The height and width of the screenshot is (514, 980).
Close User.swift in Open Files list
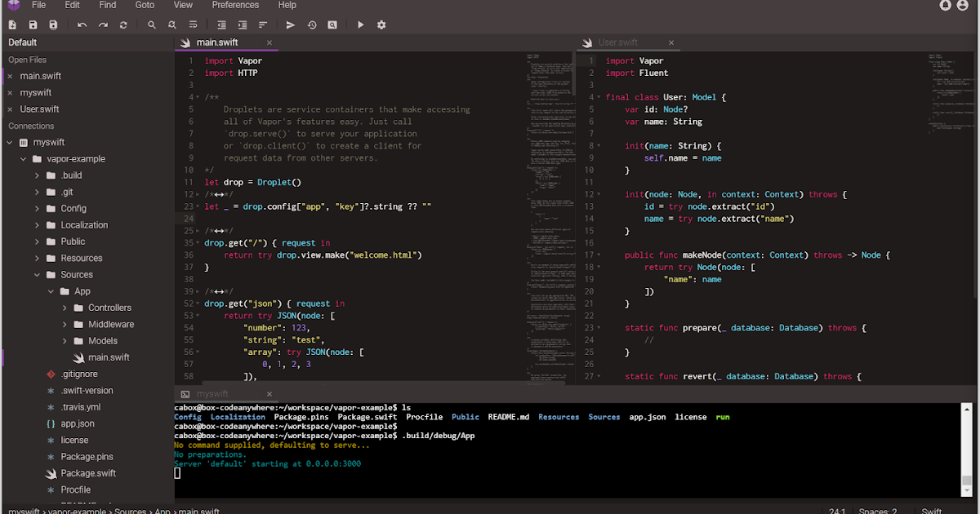pyautogui.click(x=11, y=109)
